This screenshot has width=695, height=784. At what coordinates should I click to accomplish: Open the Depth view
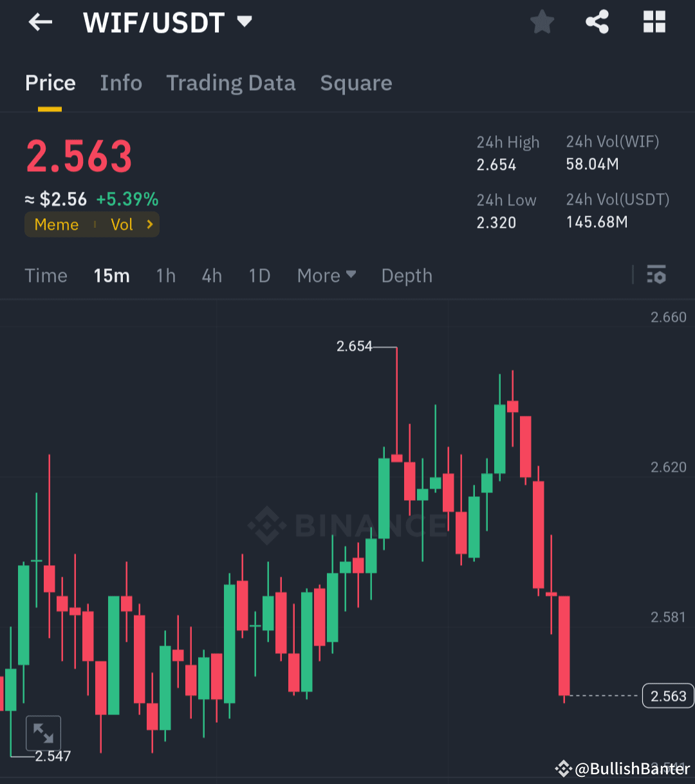point(407,275)
